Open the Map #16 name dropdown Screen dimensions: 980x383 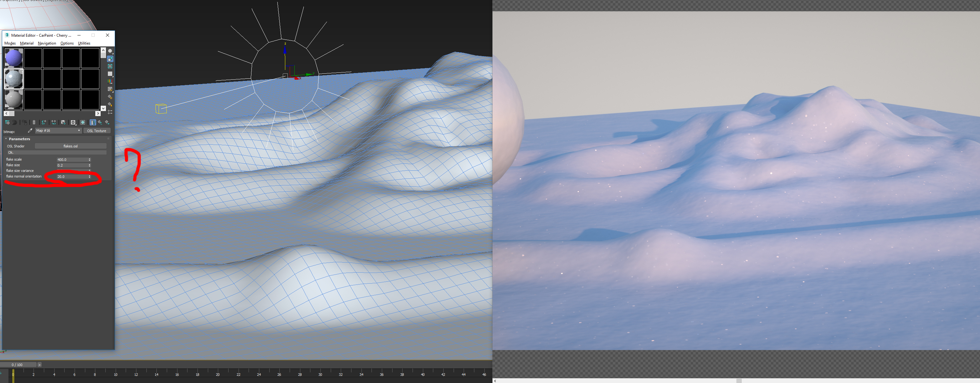click(79, 130)
